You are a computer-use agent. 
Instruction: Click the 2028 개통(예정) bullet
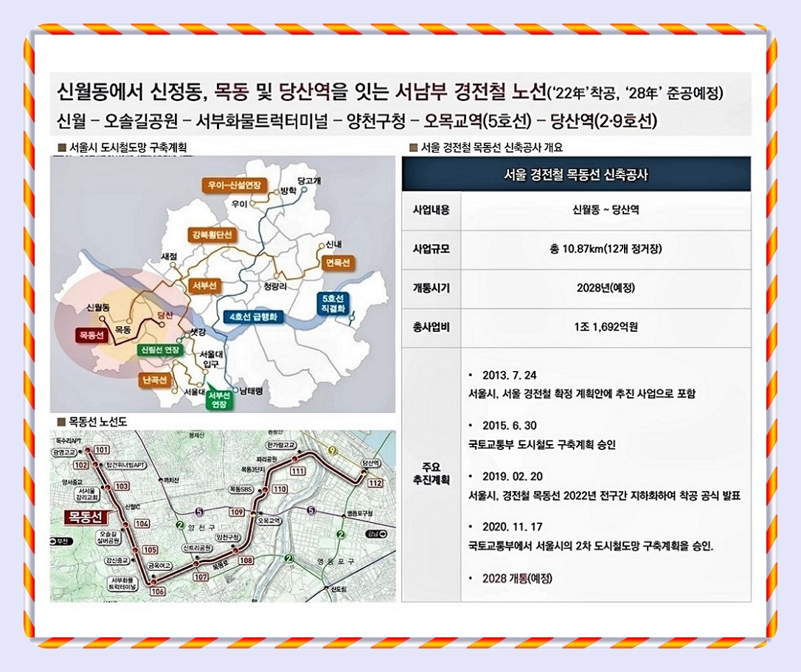pyautogui.click(x=517, y=578)
